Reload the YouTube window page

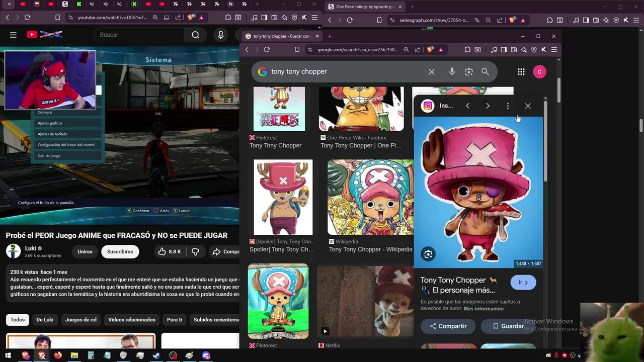click(x=28, y=18)
